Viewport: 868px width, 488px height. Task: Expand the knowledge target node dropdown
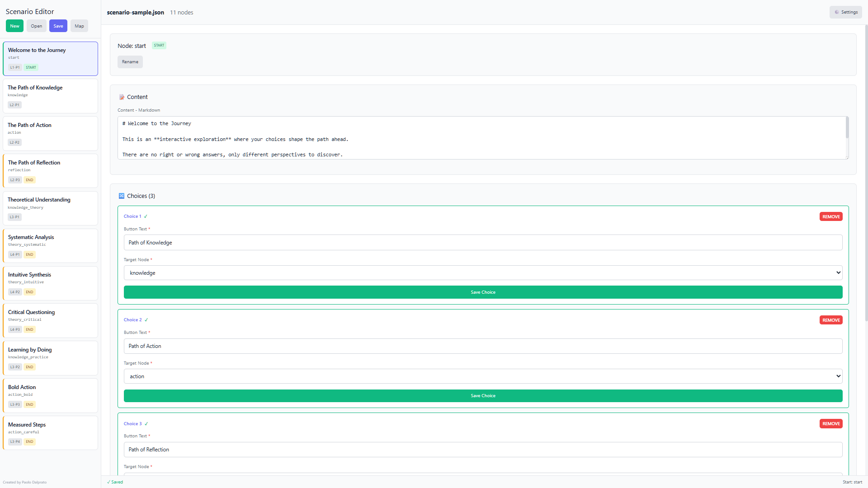483,273
